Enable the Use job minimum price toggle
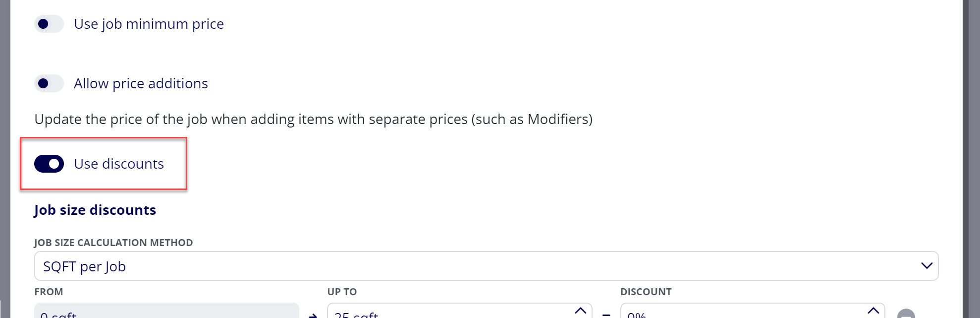 49,24
